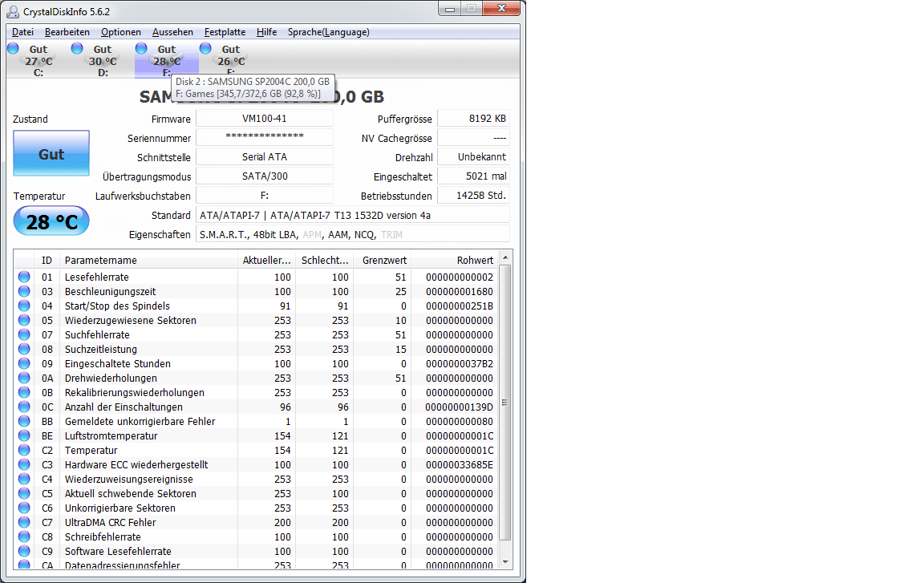Click the 28 °C temperature indicator button

(x=51, y=221)
